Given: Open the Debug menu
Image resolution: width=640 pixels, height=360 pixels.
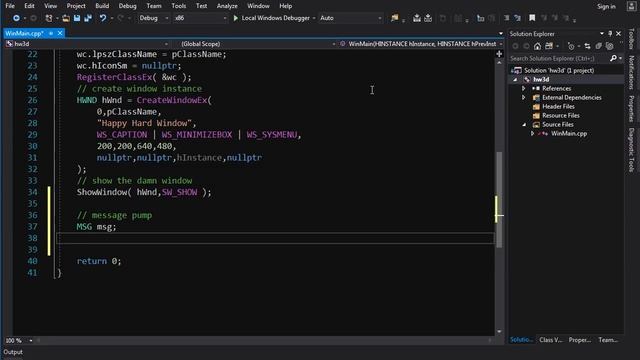Looking at the screenshot, I should (x=127, y=6).
